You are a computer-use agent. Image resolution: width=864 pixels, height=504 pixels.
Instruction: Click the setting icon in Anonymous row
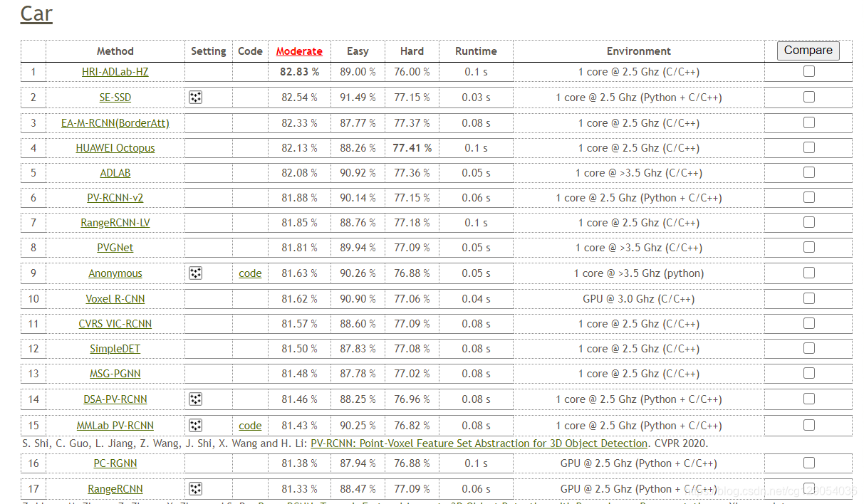coord(196,273)
